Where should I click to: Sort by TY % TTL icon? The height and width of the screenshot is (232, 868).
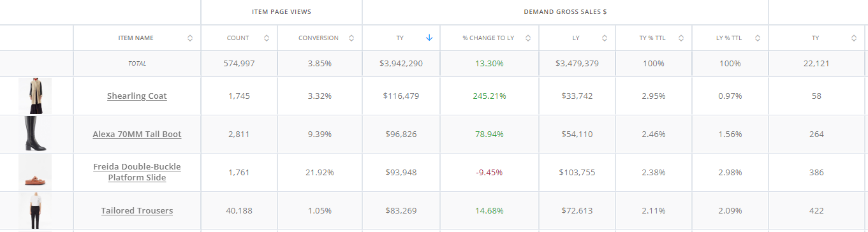click(681, 38)
